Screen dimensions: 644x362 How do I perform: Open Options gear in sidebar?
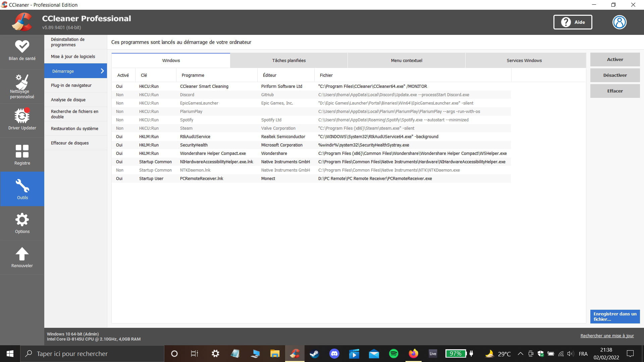tap(22, 220)
